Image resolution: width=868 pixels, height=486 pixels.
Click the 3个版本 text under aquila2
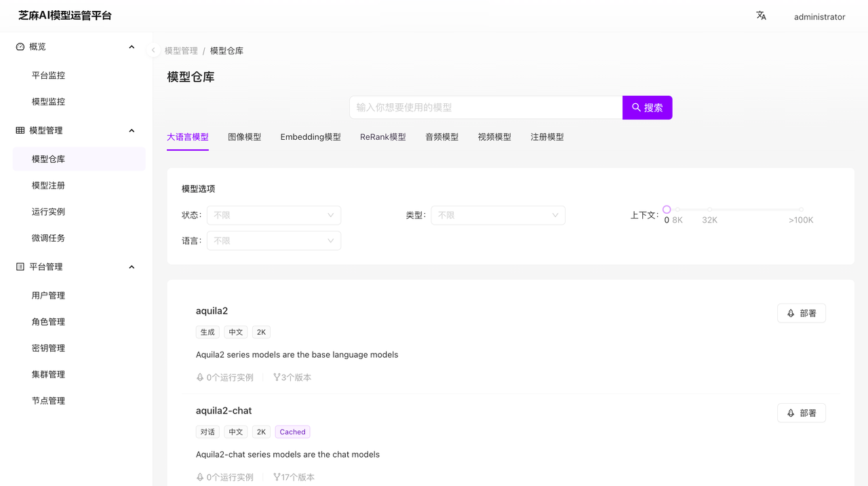(296, 377)
